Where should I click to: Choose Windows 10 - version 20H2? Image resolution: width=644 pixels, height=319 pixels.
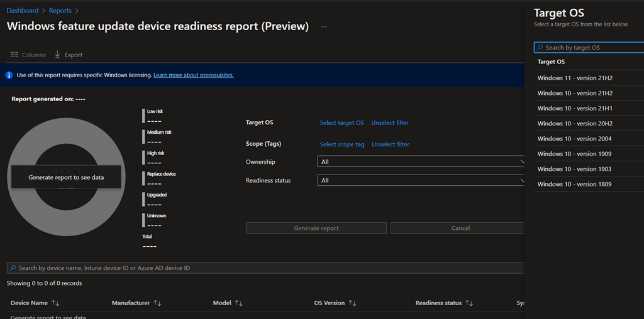575,124
